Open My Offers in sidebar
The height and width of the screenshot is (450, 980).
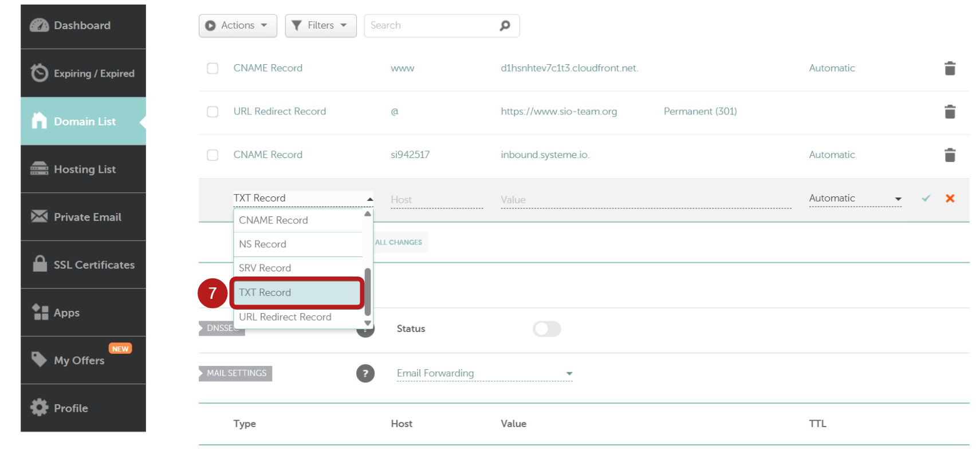pyautogui.click(x=83, y=360)
